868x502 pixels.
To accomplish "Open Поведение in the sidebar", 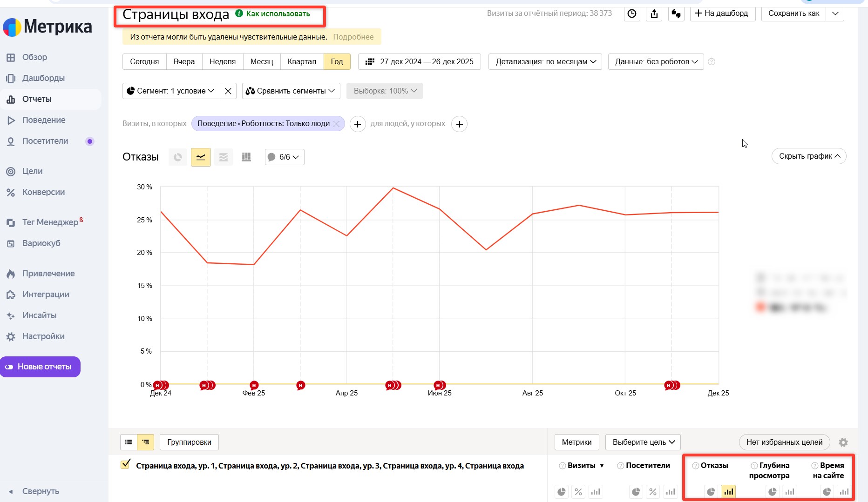I will pyautogui.click(x=44, y=120).
